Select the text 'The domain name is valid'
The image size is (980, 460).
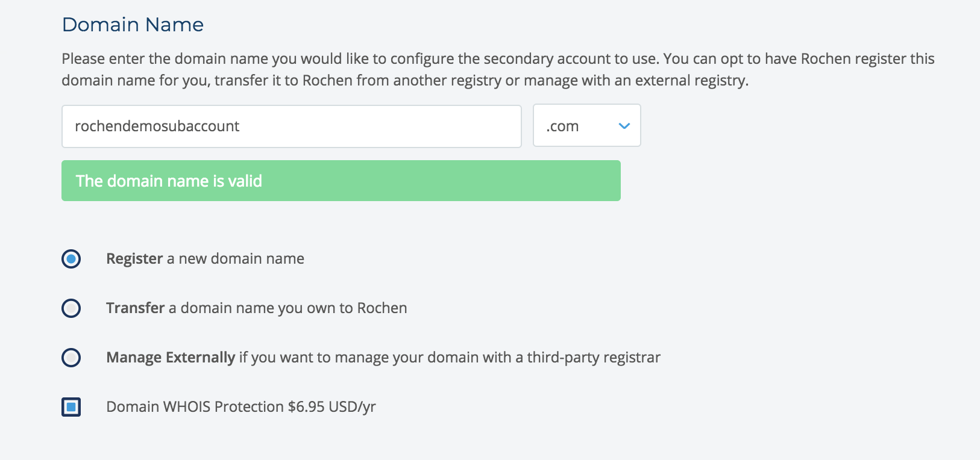click(168, 181)
